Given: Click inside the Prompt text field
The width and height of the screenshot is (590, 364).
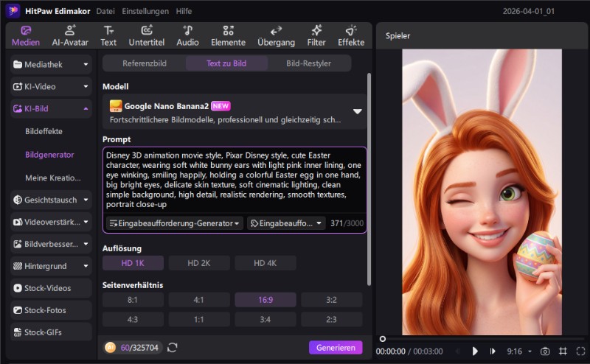Looking at the screenshot, I should pos(234,181).
